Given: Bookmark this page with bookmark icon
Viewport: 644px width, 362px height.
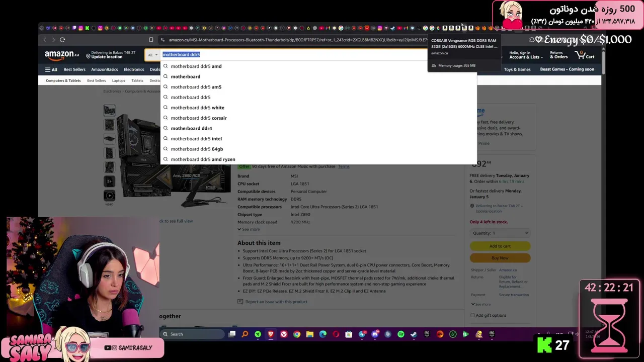Looking at the screenshot, I should click(151, 40).
